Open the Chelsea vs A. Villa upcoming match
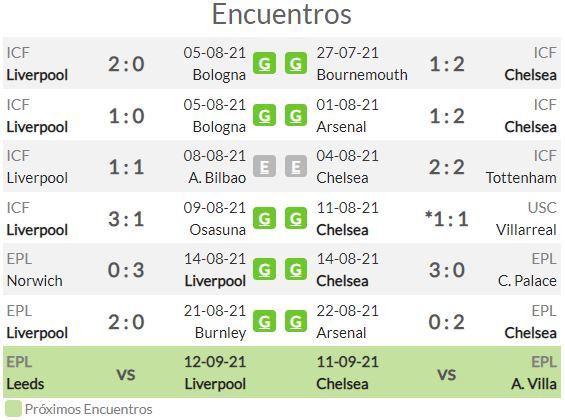Image resolution: width=565 pixels, height=420 pixels. [x=437, y=372]
